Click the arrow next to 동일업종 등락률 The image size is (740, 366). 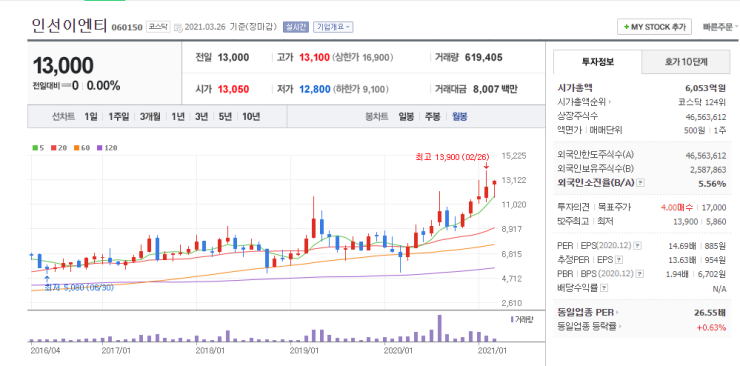(x=620, y=326)
